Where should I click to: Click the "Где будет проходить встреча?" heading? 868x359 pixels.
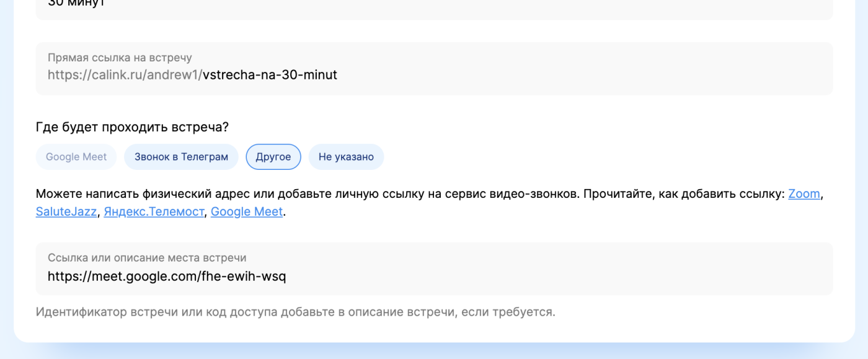132,127
